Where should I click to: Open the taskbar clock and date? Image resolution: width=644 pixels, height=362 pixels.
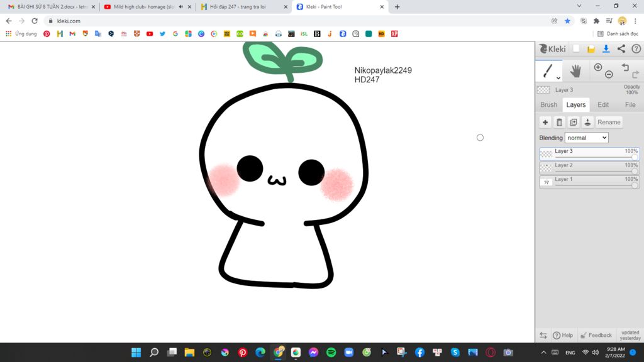(615, 353)
